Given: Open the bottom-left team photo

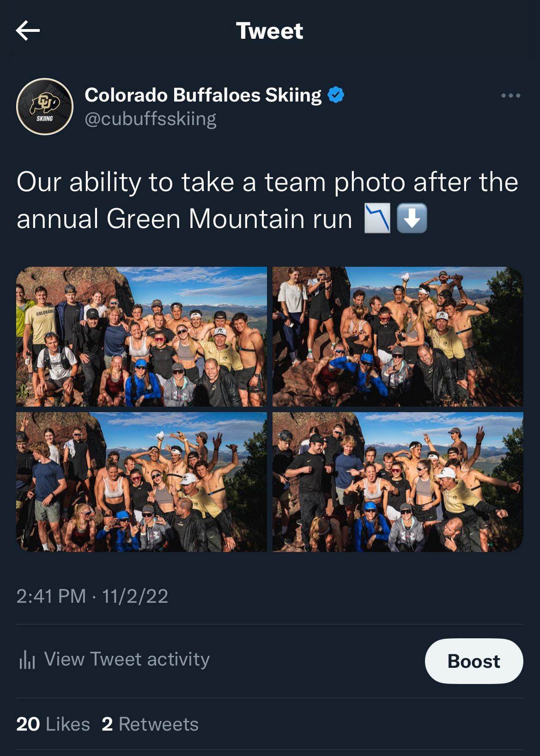Looking at the screenshot, I should point(141,482).
